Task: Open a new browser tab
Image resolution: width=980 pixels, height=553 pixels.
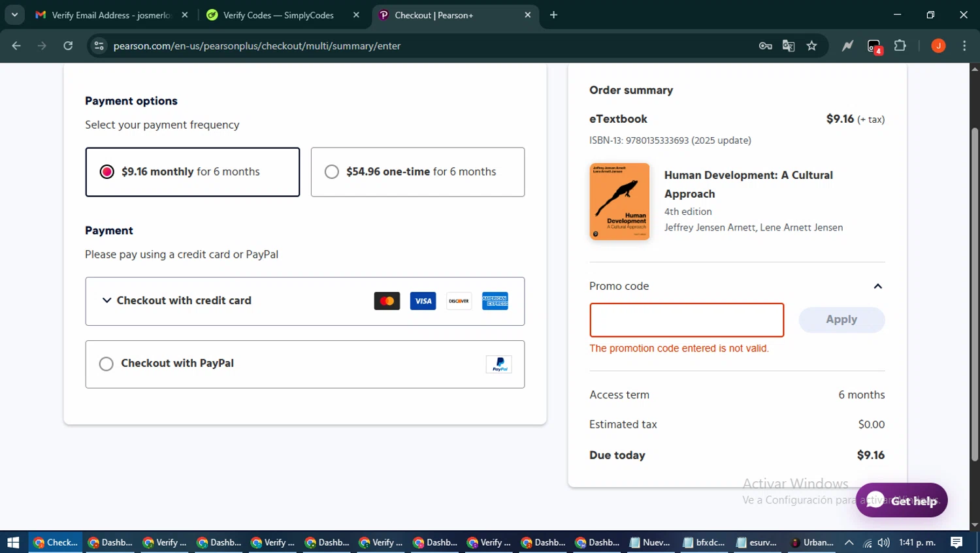Action: coord(553,15)
